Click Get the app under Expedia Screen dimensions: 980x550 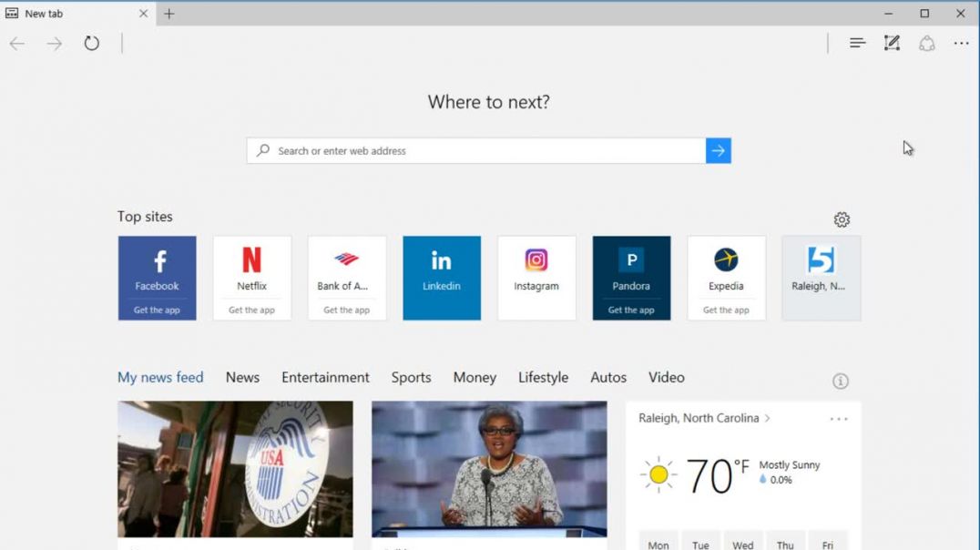pyautogui.click(x=726, y=310)
